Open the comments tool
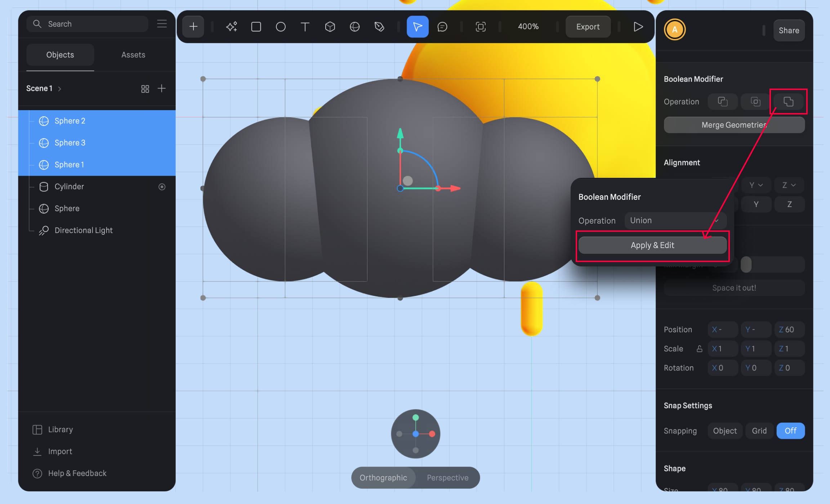Screen dimensions: 830x504 442,27
